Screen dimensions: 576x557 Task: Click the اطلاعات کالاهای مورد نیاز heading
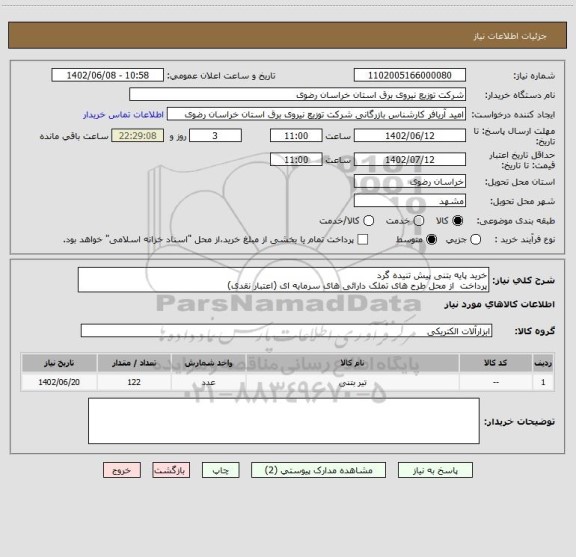(x=500, y=305)
